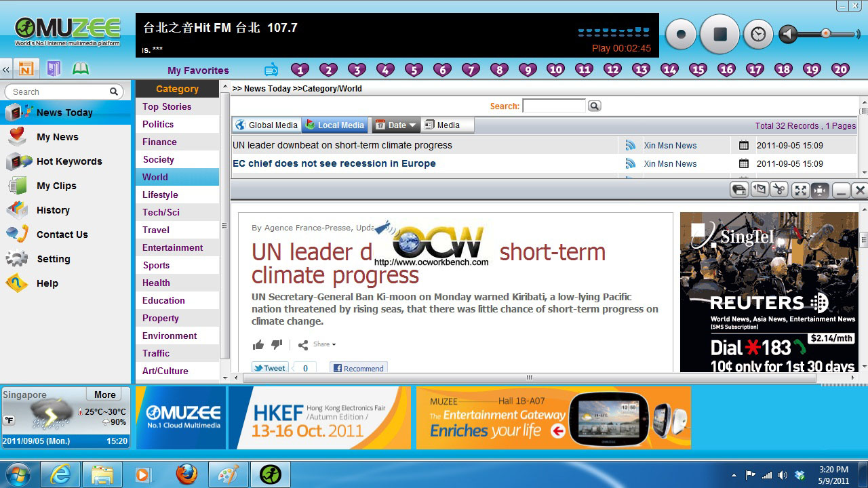
Task: Adjust the volume slider knob
Action: pos(826,33)
